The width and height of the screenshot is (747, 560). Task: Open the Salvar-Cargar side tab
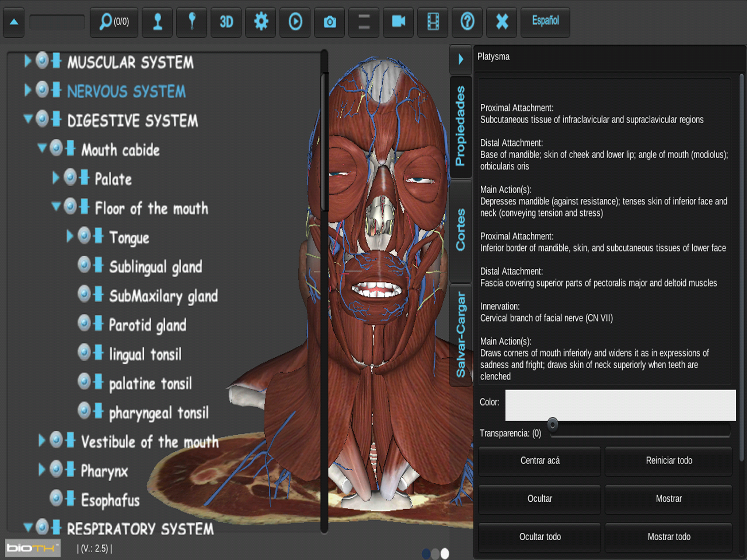461,334
